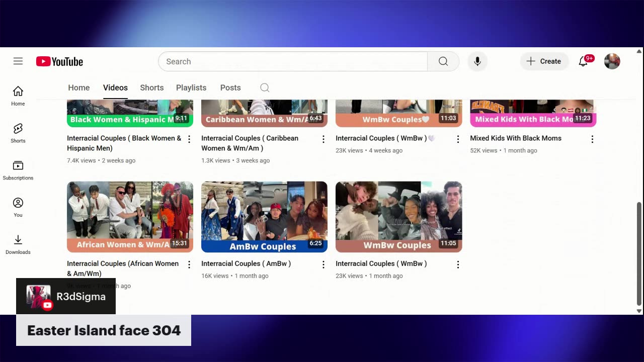Open Subscriptions in the sidebar

(x=18, y=170)
